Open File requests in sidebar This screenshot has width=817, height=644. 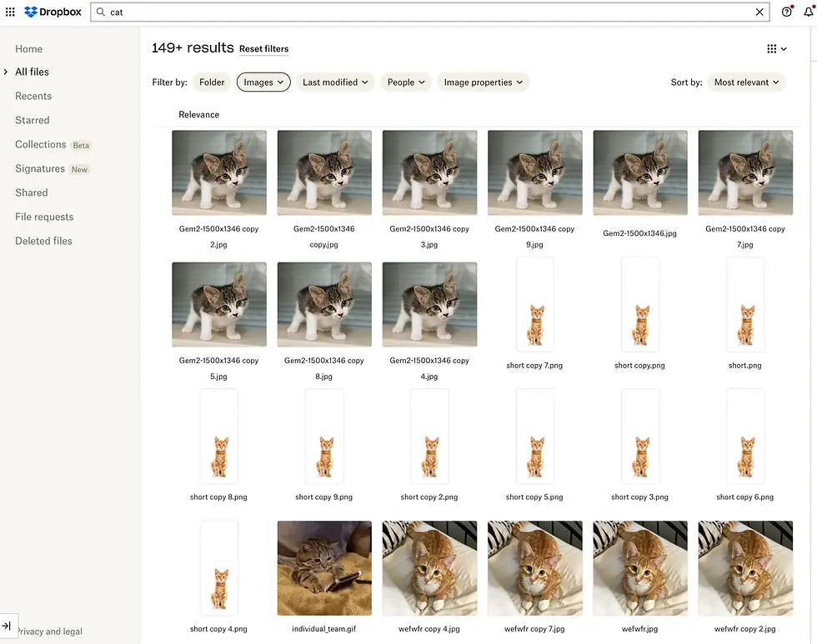click(x=44, y=217)
